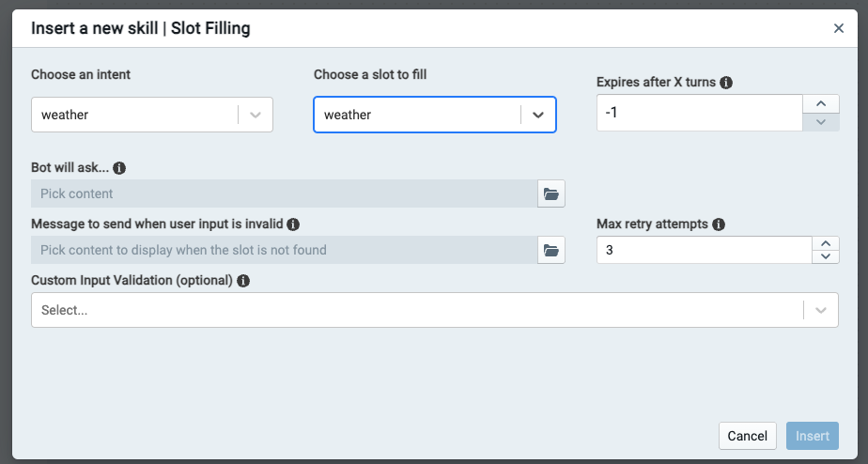Increment Max retry attempts
Screen dimensions: 868x464
click(x=826, y=243)
